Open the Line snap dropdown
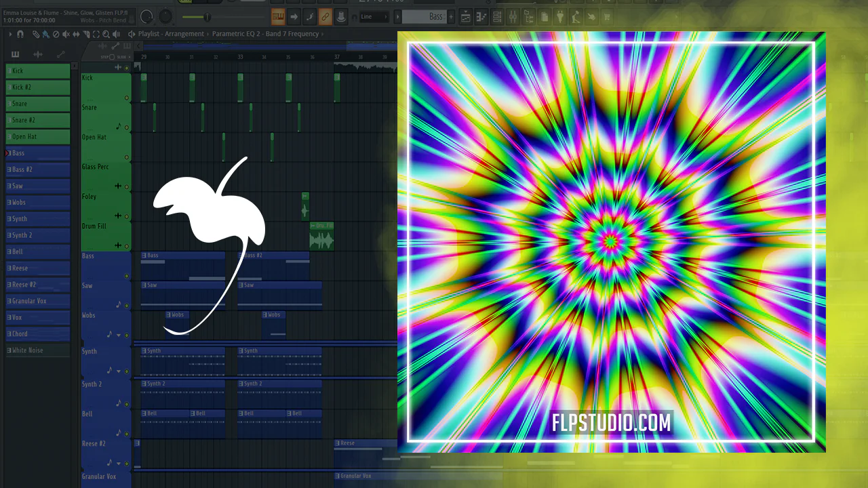868x488 pixels. click(373, 16)
